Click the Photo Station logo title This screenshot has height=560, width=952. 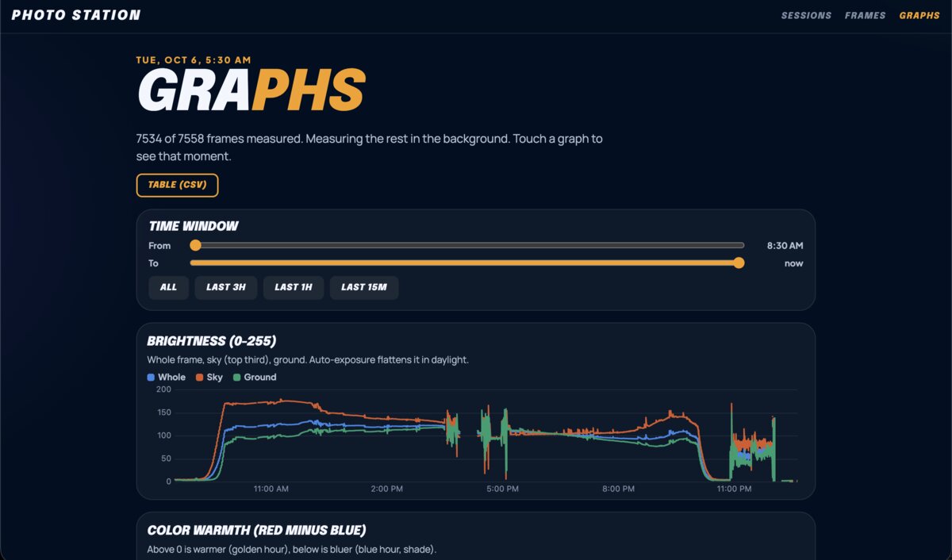[76, 15]
